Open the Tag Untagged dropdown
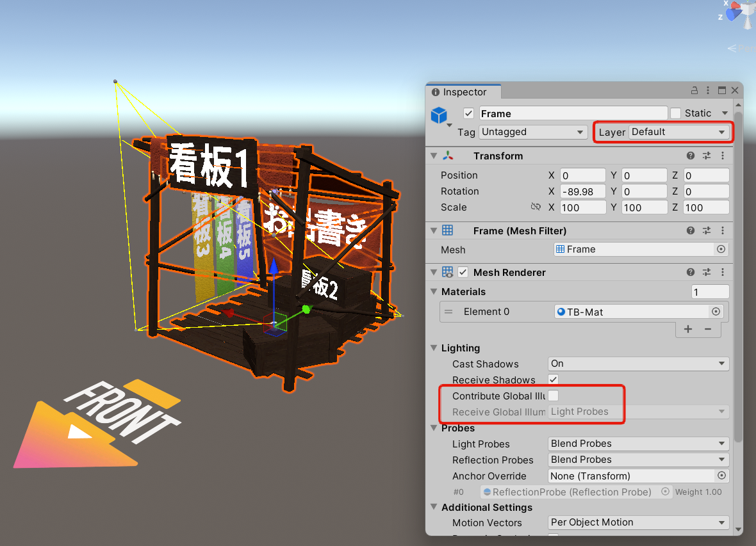 (x=532, y=132)
